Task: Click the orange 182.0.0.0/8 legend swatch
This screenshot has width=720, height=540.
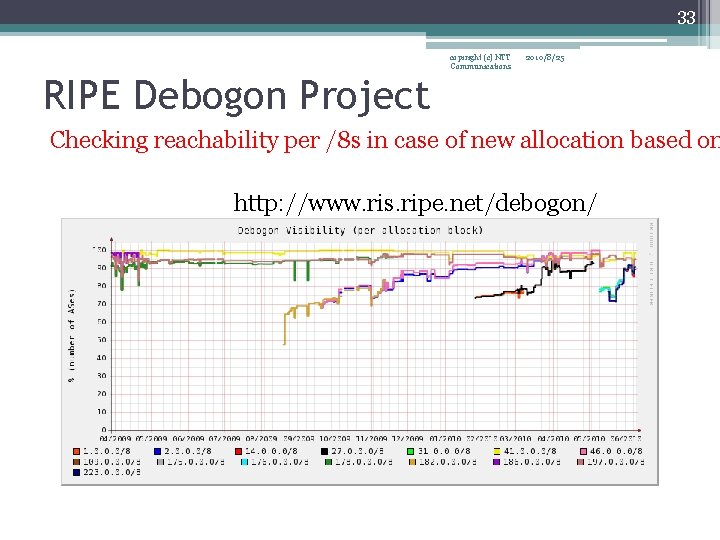Action: pyautogui.click(x=412, y=462)
